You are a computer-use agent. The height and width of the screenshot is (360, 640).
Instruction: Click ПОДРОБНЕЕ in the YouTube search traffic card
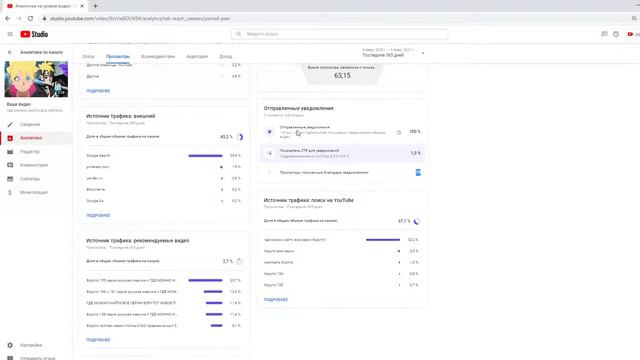pyautogui.click(x=276, y=300)
